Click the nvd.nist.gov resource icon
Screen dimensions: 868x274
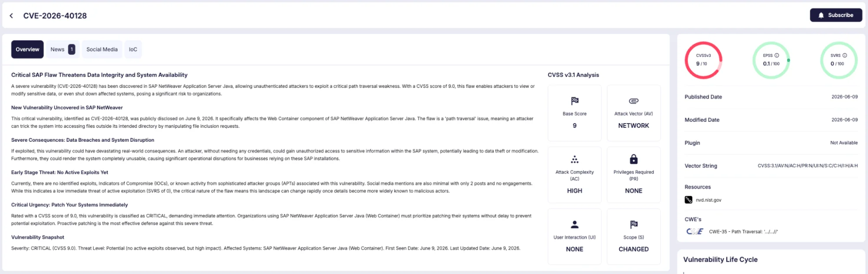pyautogui.click(x=689, y=200)
